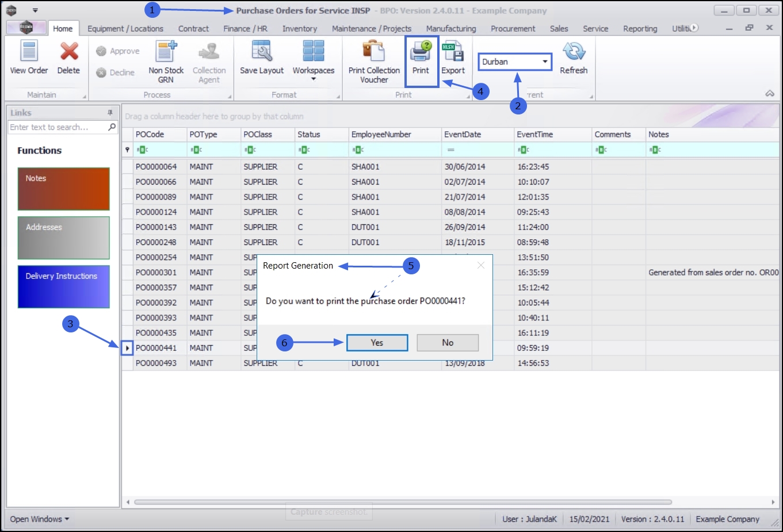This screenshot has height=532, width=783.
Task: Open the Open Windows menu
Action: (x=40, y=519)
